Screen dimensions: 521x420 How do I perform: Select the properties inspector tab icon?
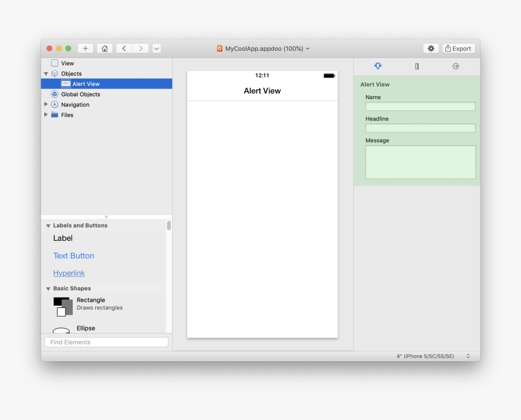point(378,66)
